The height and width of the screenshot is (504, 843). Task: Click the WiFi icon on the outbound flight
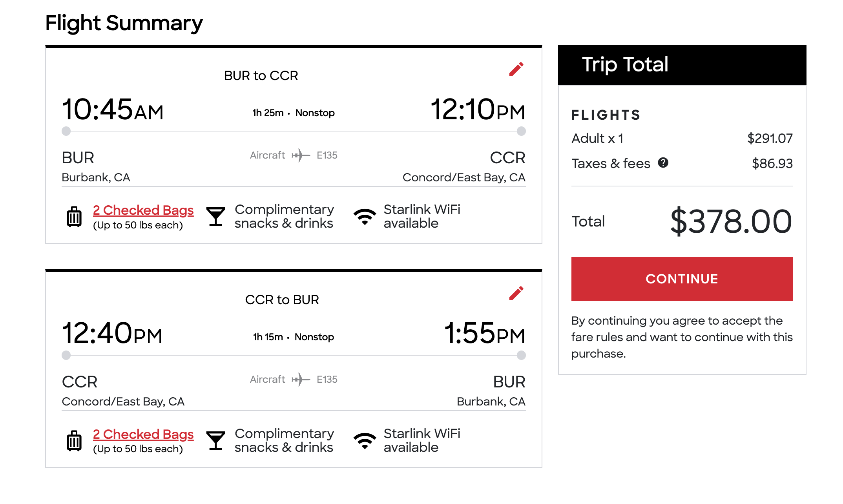(365, 217)
